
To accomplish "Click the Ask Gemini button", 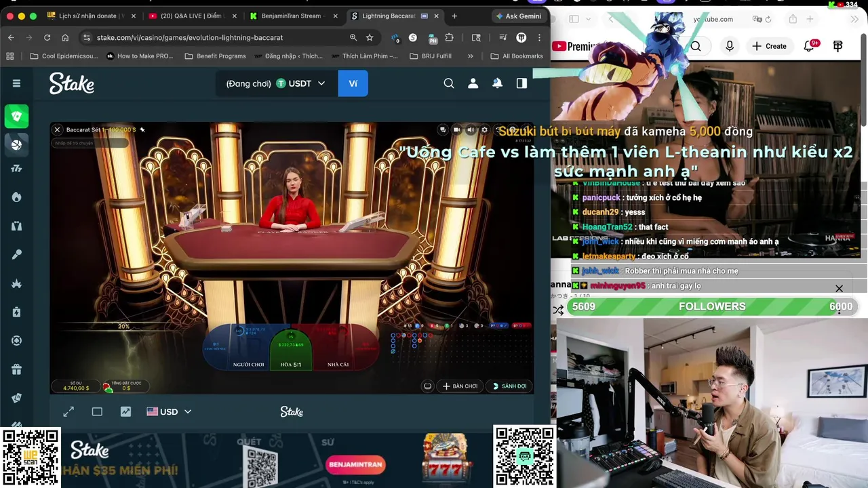I will pos(519,16).
